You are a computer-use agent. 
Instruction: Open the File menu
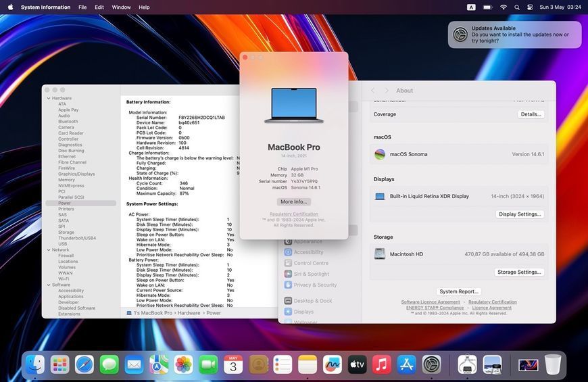coord(82,7)
